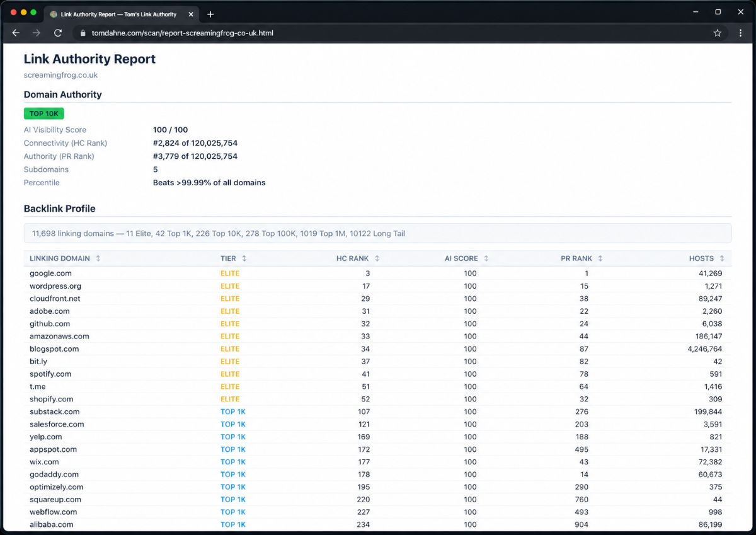The image size is (756, 535).
Task: Click the green TOP 10K badge
Action: point(43,113)
